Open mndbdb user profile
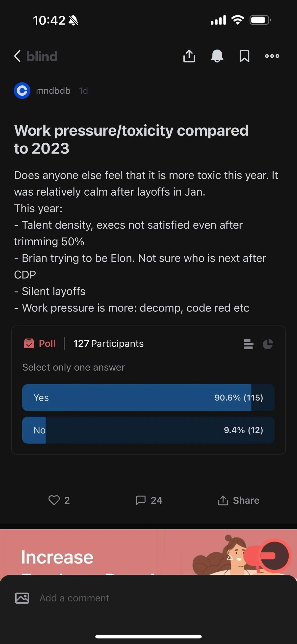 tap(53, 91)
